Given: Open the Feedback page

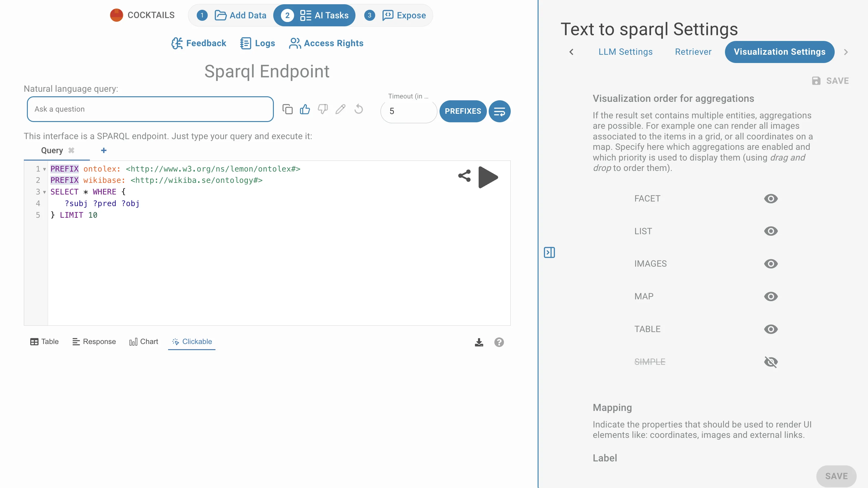Looking at the screenshot, I should click(199, 43).
